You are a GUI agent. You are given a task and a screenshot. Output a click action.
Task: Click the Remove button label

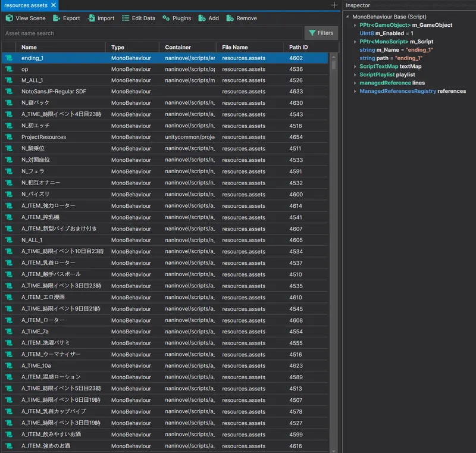coord(246,18)
